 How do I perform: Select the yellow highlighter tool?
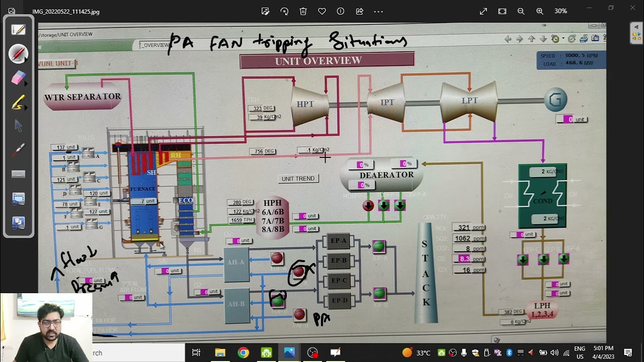tap(19, 102)
